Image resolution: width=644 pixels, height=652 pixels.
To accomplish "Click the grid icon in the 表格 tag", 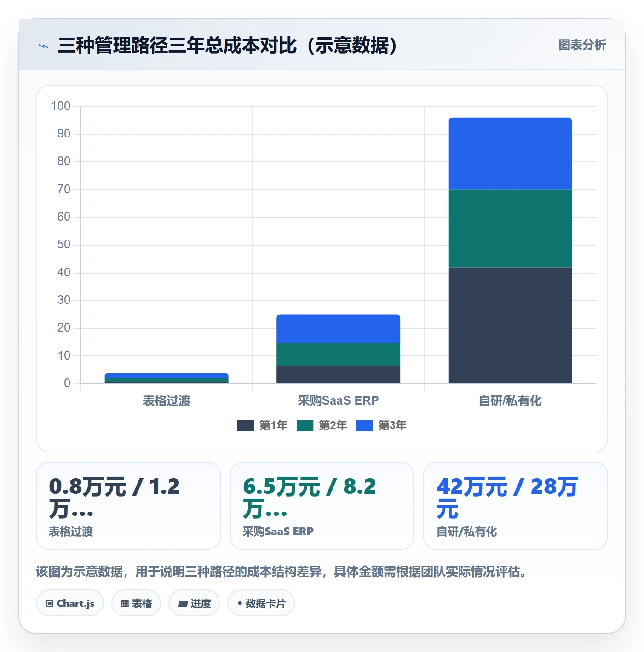I will [125, 604].
